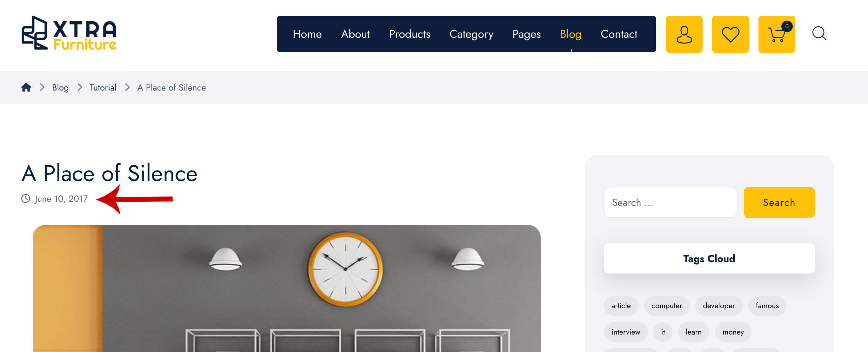Viewport: 868px width, 352px height.
Task: Focus the sidebar Search input field
Action: coord(670,202)
